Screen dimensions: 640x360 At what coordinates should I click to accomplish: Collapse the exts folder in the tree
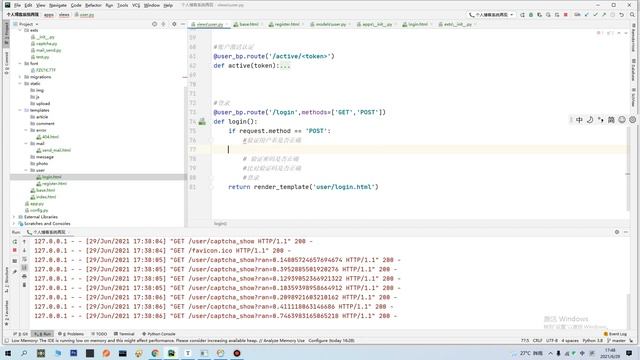point(20,30)
